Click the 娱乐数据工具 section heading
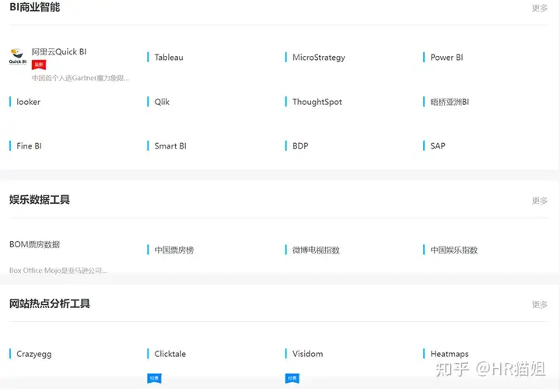 tap(40, 200)
